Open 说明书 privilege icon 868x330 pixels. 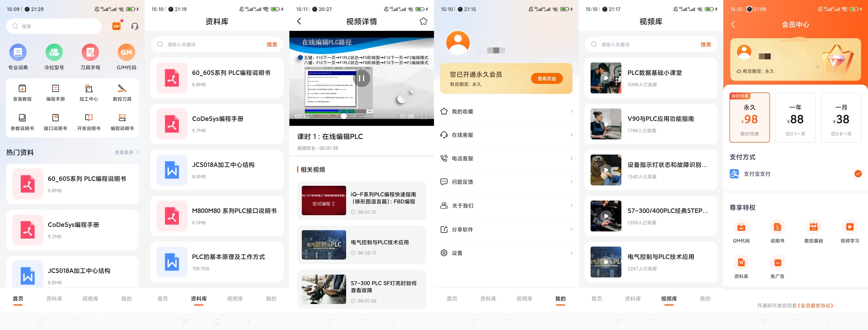coord(777,227)
